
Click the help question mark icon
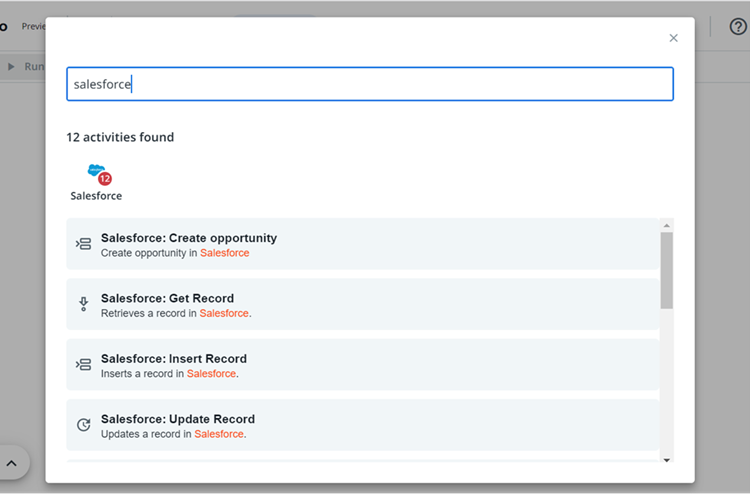coord(738,26)
